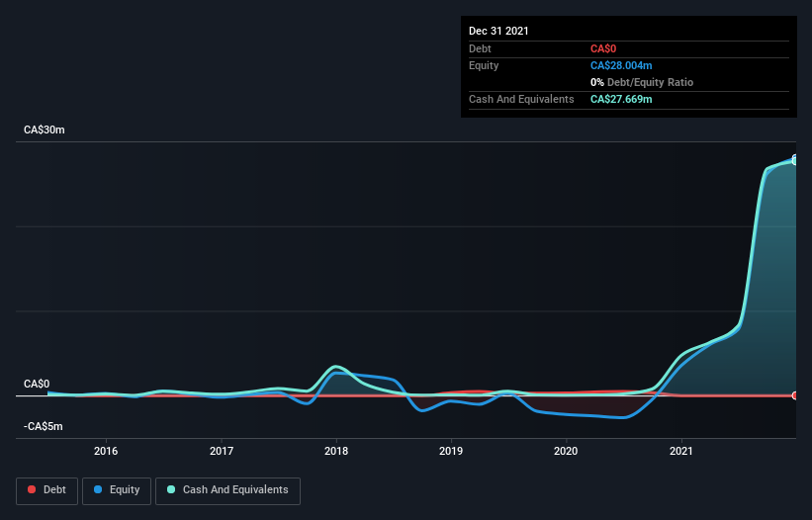This screenshot has height=520, width=812.
Task: Click the CA$27.669m cash value
Action: point(621,99)
